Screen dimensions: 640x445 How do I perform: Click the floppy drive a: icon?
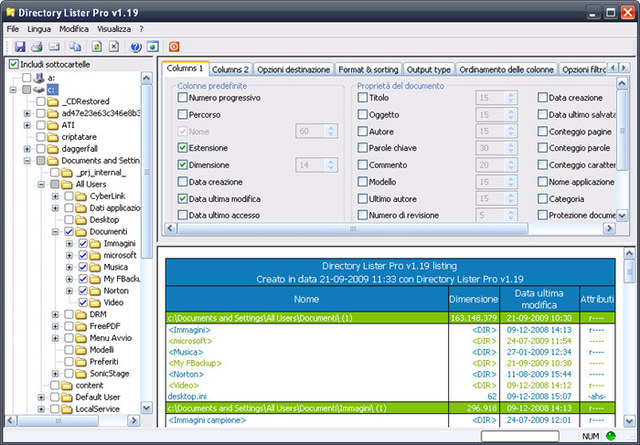click(39, 78)
